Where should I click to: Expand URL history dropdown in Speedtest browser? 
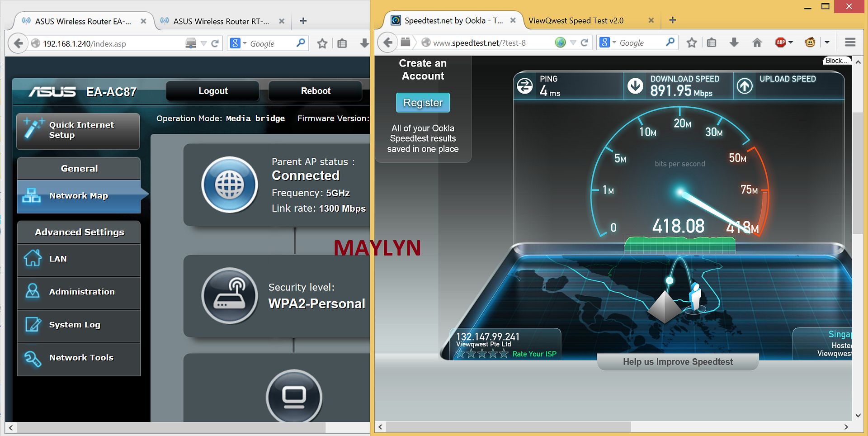(573, 43)
